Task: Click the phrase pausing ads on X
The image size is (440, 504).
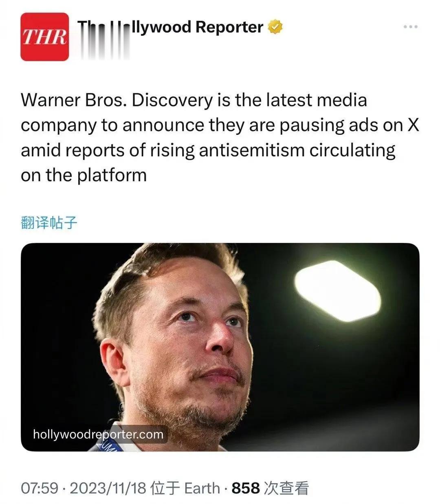Action: [349, 125]
